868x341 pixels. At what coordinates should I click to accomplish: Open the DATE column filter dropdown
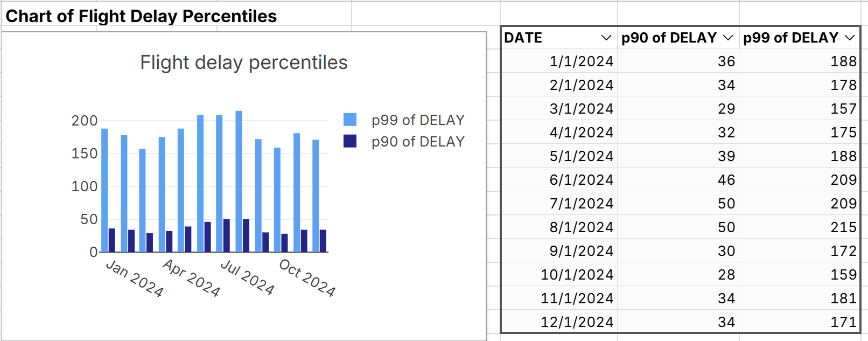click(x=606, y=38)
